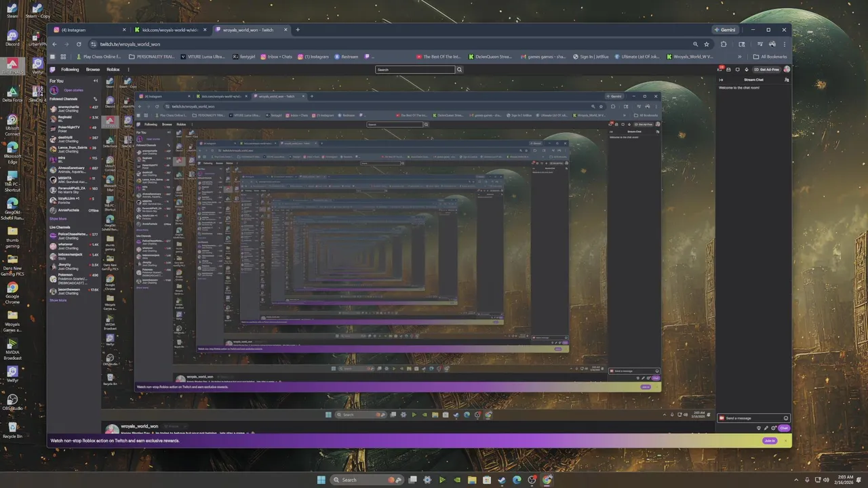868x488 pixels.
Task: Open the PokerNightTV channel in sidebar
Action: 73,129
